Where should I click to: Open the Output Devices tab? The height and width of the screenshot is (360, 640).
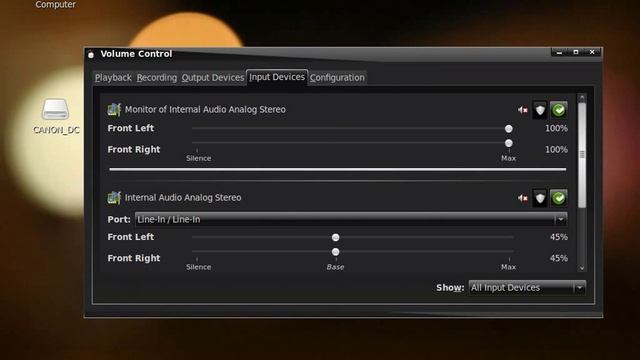[213, 78]
